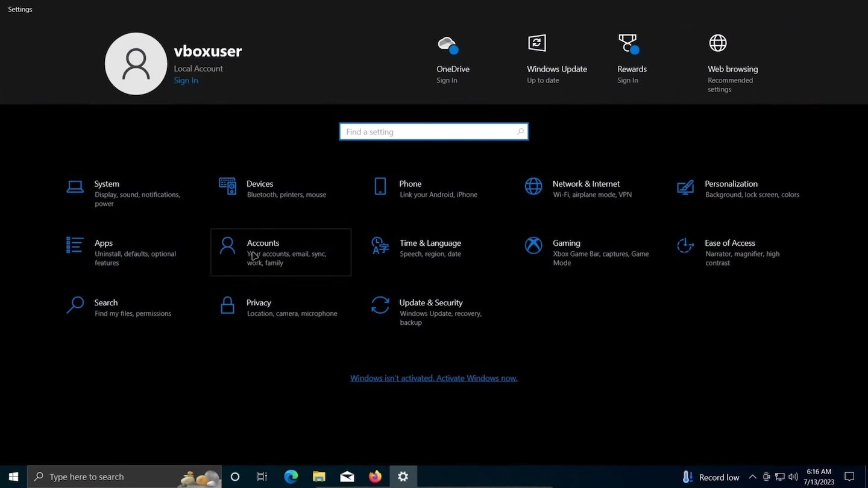Click the Record low weather widget
The width and height of the screenshot is (868, 488).
711,477
